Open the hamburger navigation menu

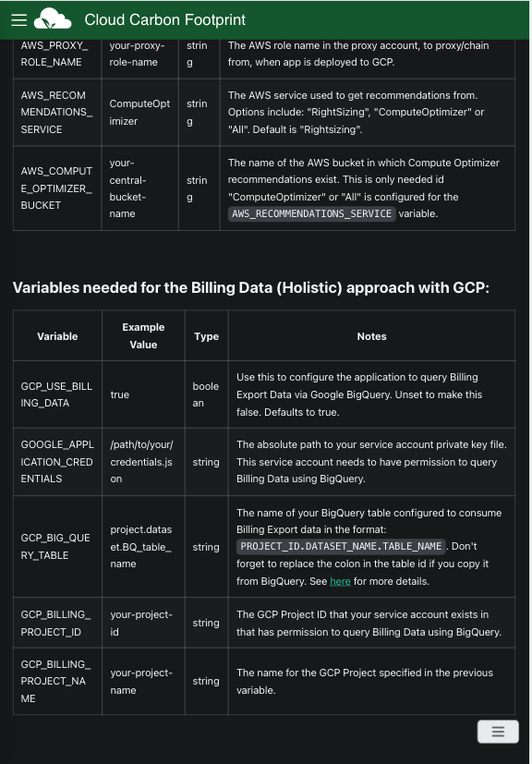pos(18,19)
